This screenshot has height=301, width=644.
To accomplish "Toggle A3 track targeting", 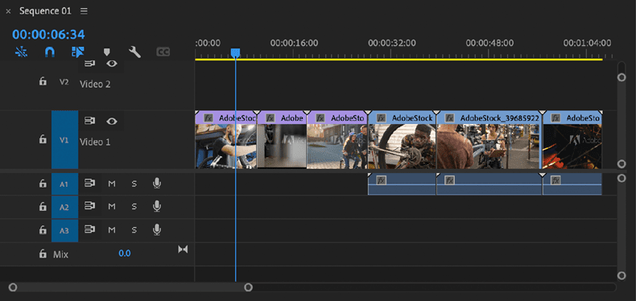I will click(64, 231).
